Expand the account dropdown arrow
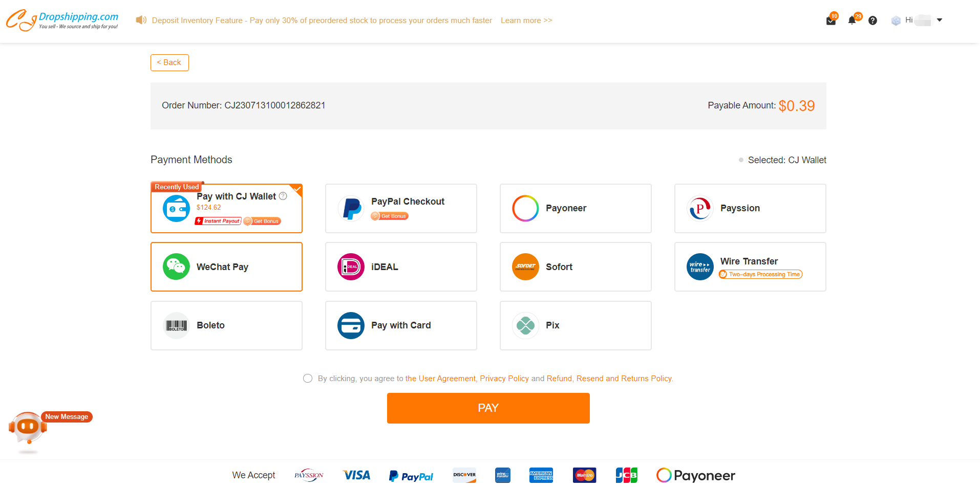Image resolution: width=980 pixels, height=488 pixels. point(940,20)
